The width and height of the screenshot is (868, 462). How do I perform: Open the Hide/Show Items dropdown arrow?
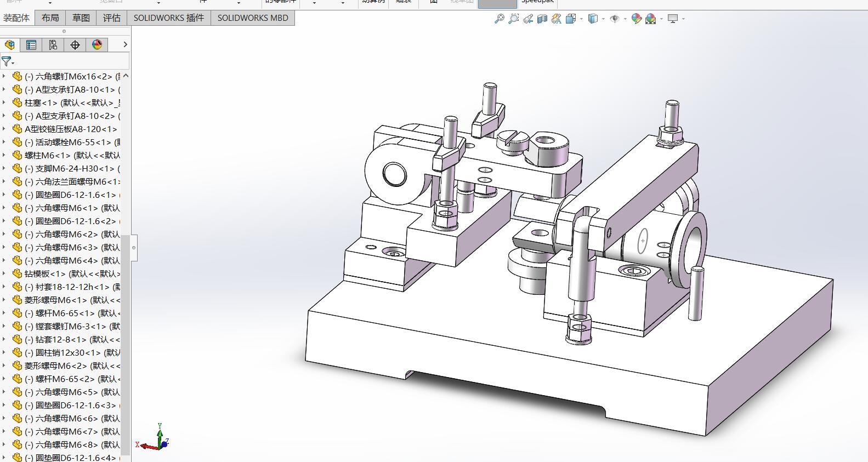(625, 19)
